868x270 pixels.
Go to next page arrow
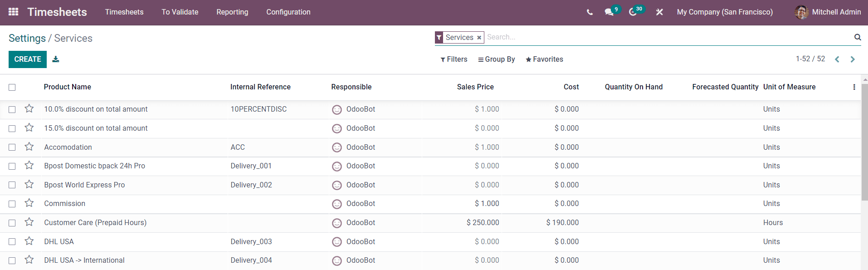tap(853, 59)
